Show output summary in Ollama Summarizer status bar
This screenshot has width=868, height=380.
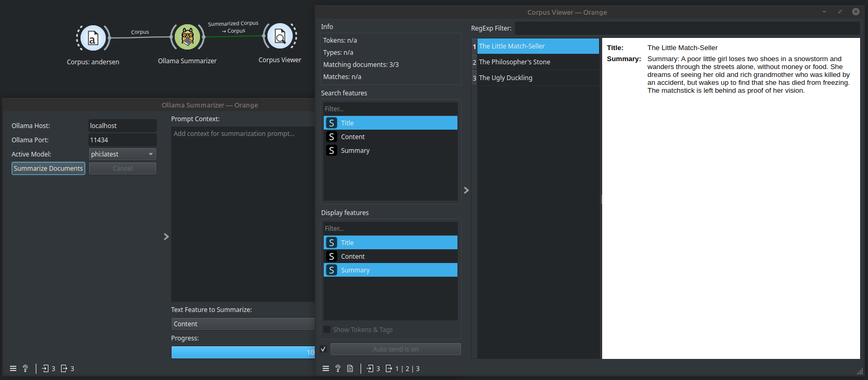tap(67, 368)
